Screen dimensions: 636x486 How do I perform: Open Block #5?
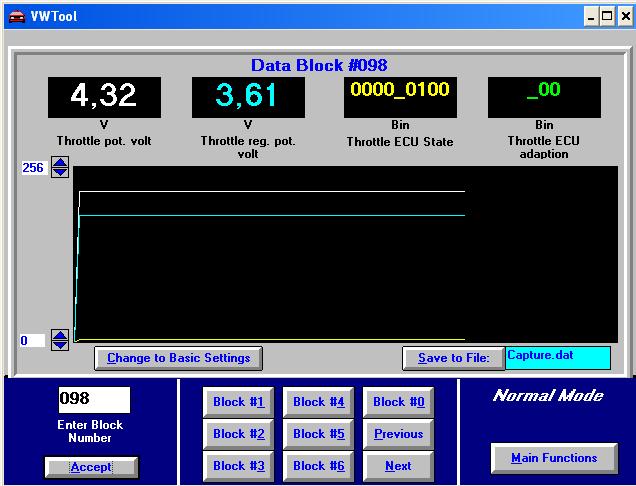(318, 434)
